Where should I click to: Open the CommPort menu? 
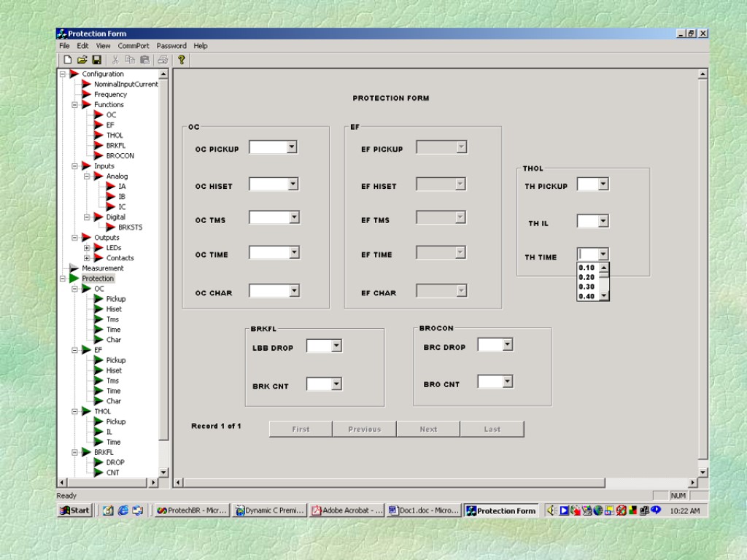[x=133, y=46]
